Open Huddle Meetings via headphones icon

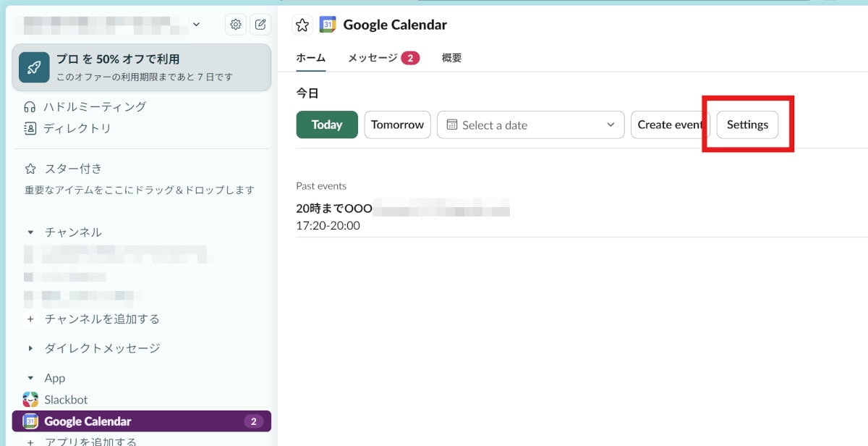[30, 107]
